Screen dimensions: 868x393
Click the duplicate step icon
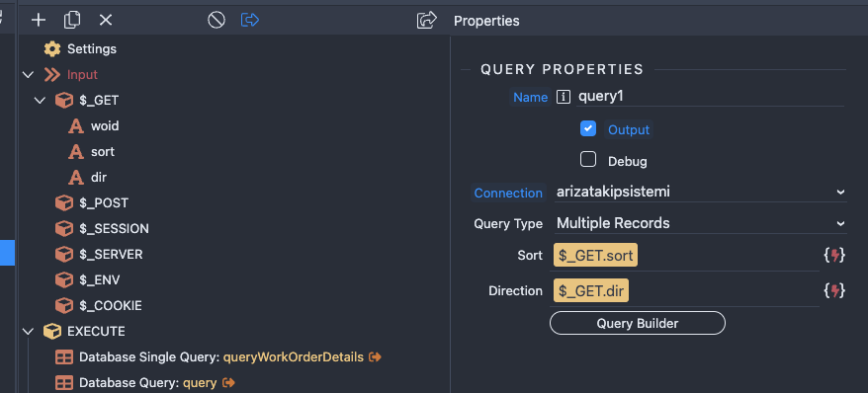(x=72, y=21)
